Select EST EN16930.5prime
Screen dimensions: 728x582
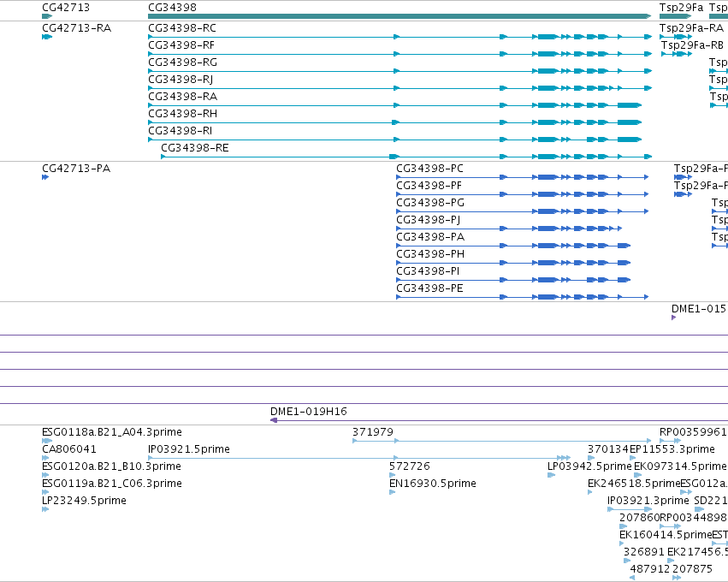(432, 484)
